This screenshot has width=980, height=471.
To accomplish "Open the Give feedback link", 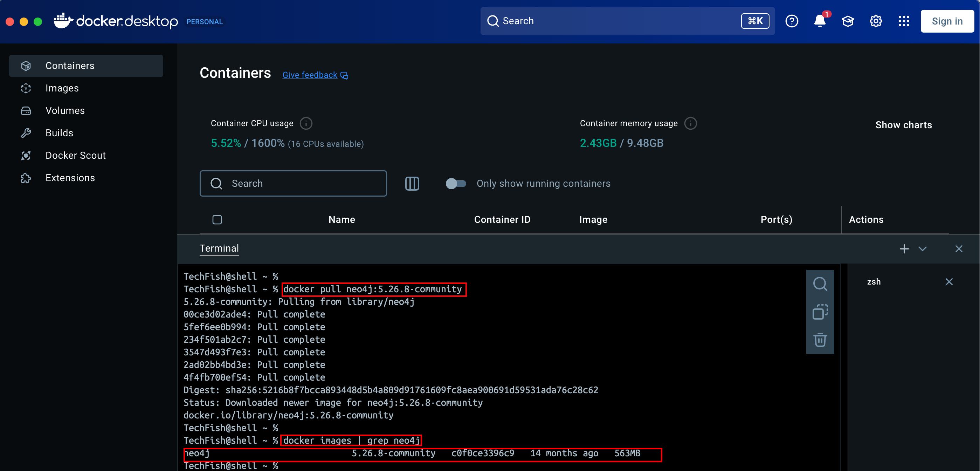I will point(315,75).
